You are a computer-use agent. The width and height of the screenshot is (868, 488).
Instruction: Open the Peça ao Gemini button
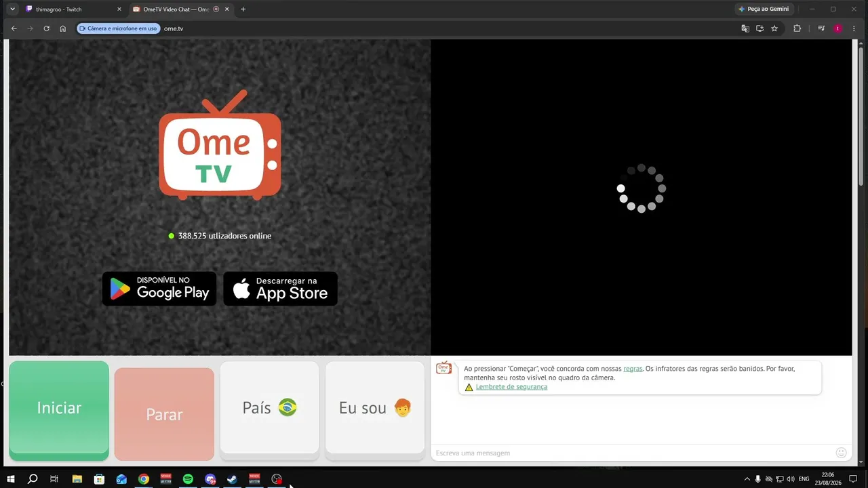click(764, 9)
